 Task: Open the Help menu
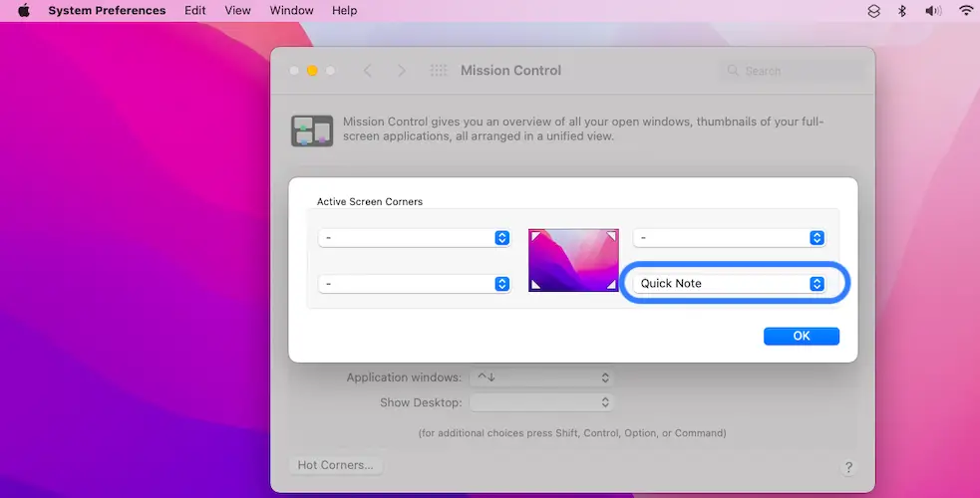point(344,11)
